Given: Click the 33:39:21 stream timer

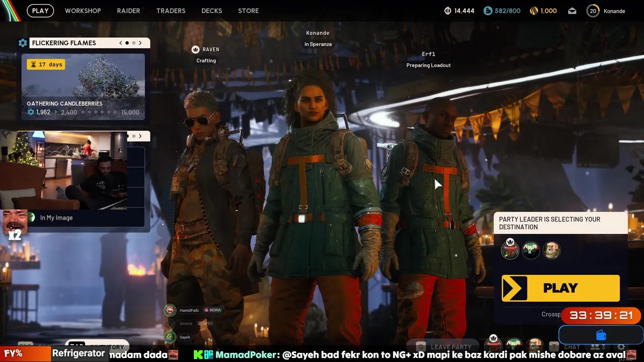Looking at the screenshot, I should 601,315.
